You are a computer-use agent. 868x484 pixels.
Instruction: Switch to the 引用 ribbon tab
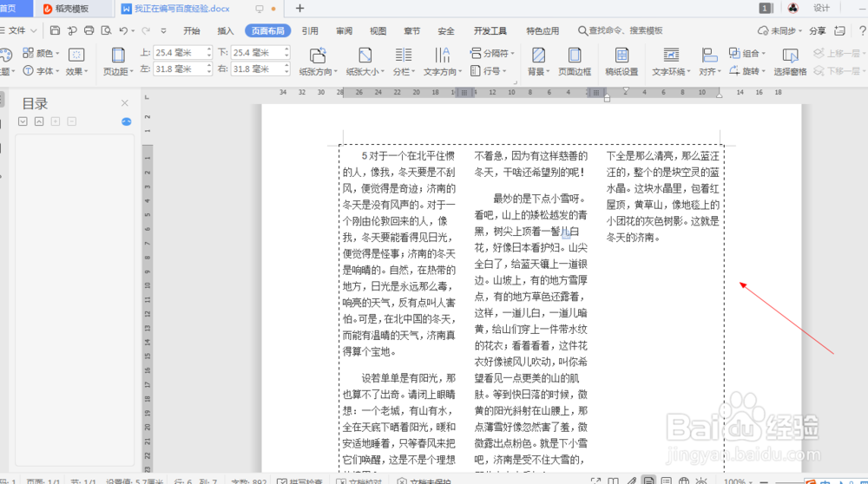click(x=310, y=30)
